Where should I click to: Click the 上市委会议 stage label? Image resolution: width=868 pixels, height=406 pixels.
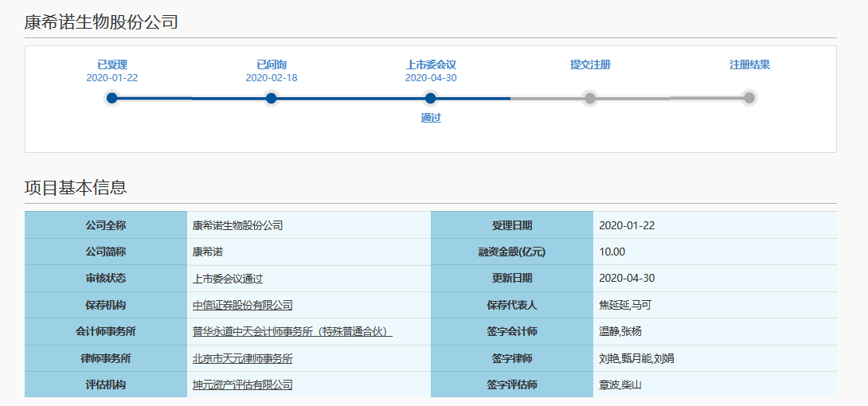coord(431,64)
